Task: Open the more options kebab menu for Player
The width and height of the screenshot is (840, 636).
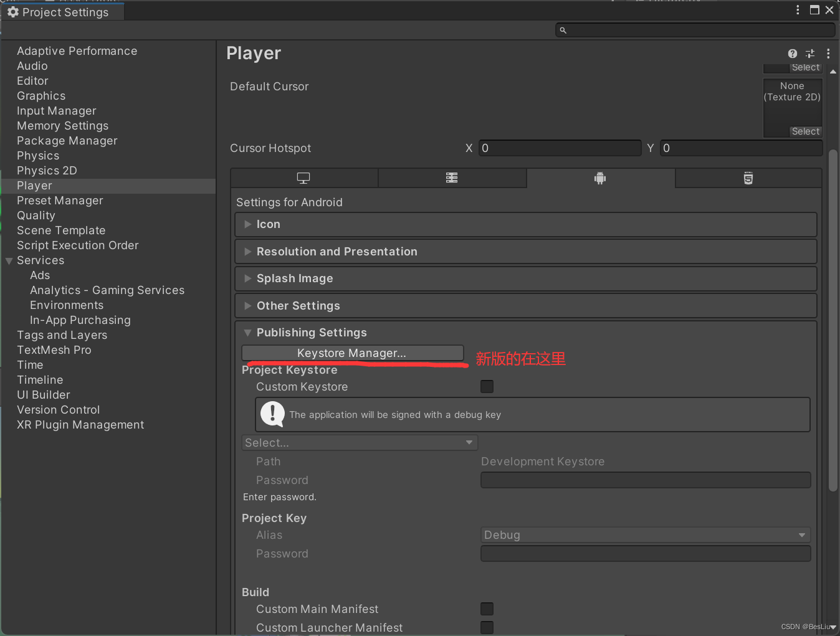Action: [x=828, y=54]
